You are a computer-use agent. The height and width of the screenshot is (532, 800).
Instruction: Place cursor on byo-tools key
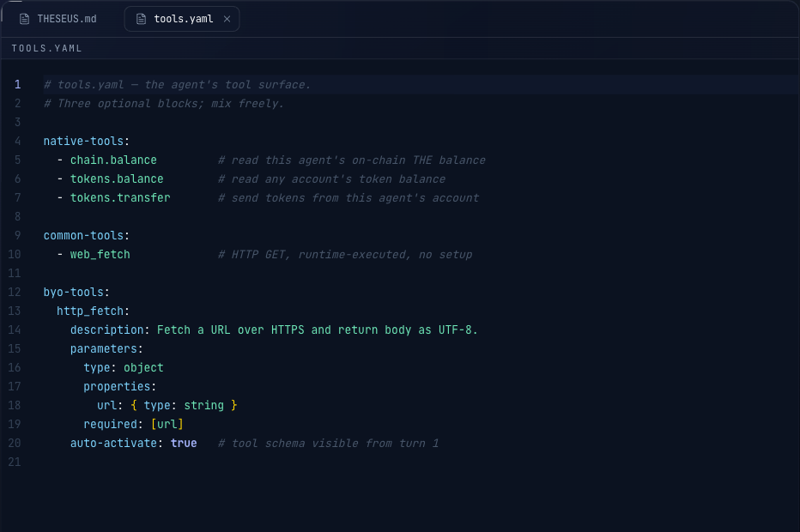74,292
